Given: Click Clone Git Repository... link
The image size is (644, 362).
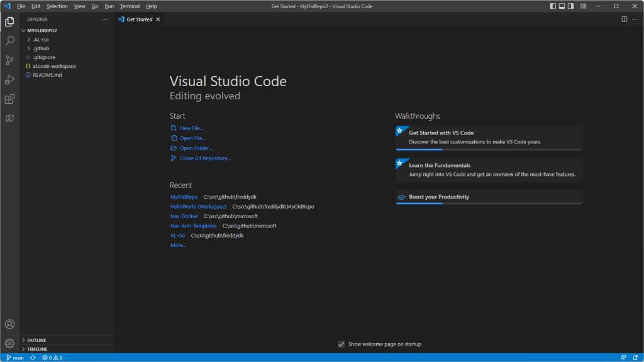Looking at the screenshot, I should tap(205, 158).
